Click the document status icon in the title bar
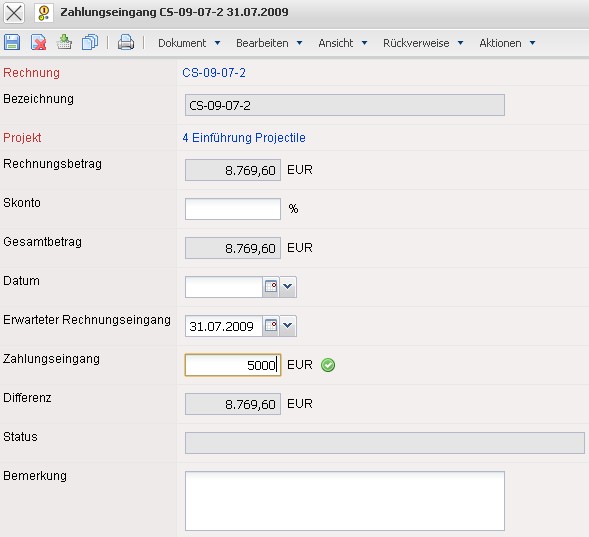589x537 pixels. 44,13
